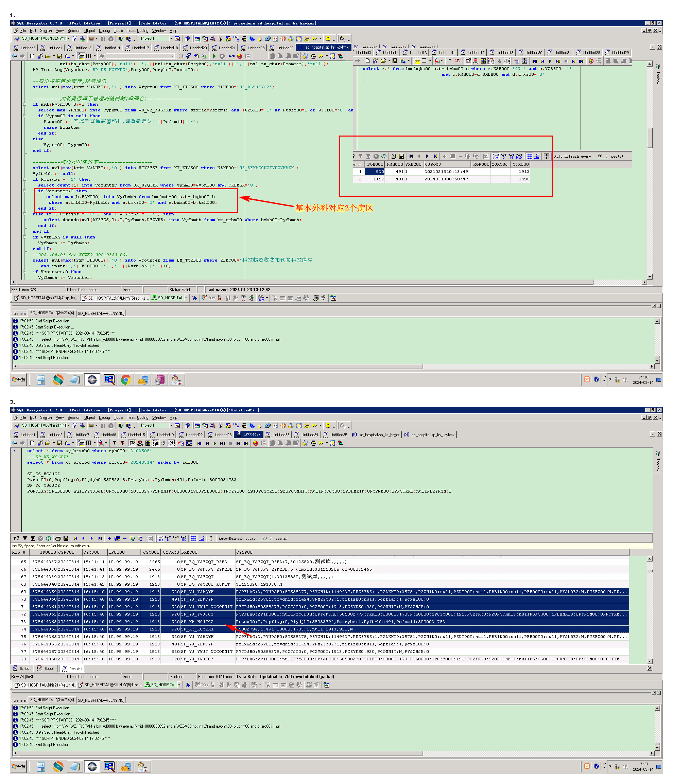Increase the Auto-Refresh seconds spinner in second window
This screenshot has width=673, height=784.
point(271,537)
